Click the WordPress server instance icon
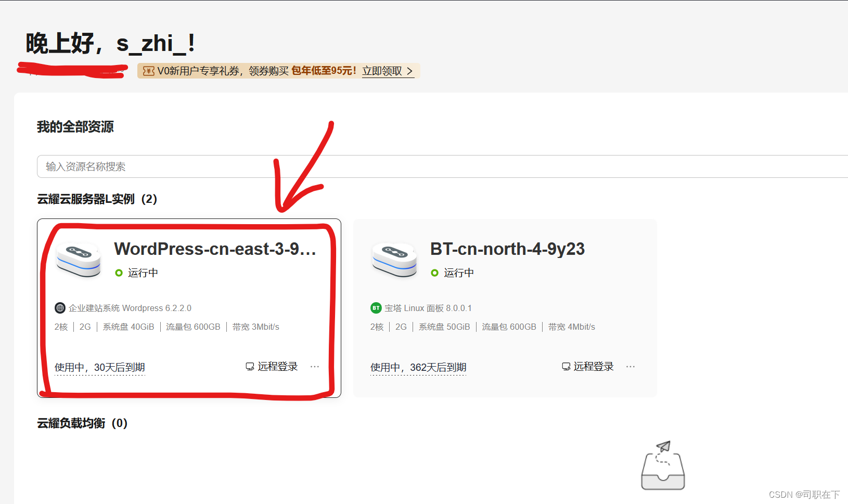This screenshot has height=504, width=848. point(79,259)
